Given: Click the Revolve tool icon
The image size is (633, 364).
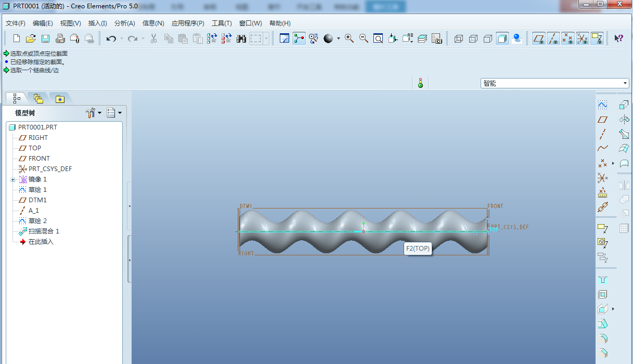Looking at the screenshot, I should pyautogui.click(x=624, y=119).
